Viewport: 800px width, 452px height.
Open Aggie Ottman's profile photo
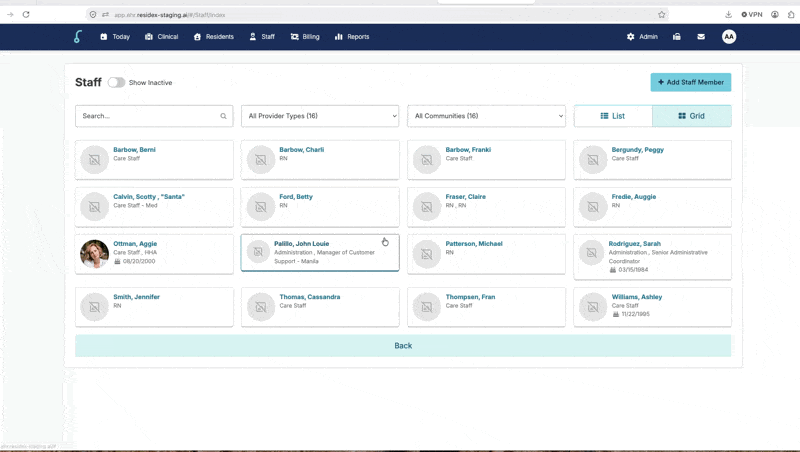[94, 254]
